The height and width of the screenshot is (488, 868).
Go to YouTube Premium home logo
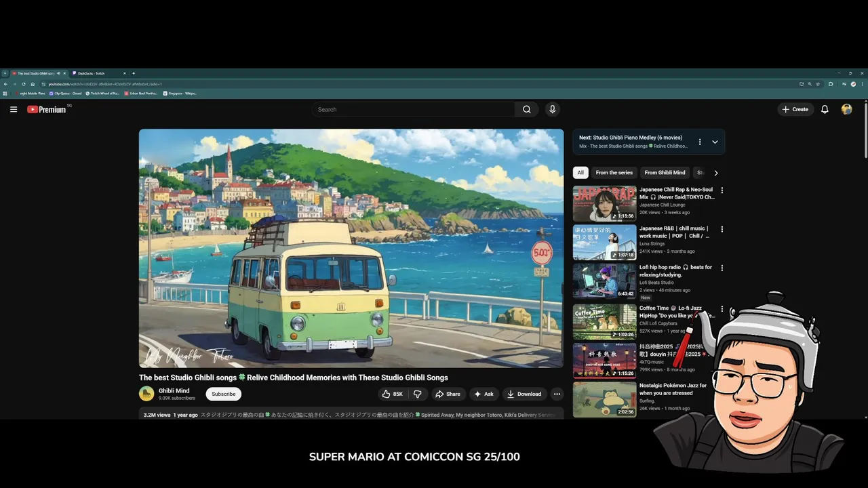tap(47, 109)
